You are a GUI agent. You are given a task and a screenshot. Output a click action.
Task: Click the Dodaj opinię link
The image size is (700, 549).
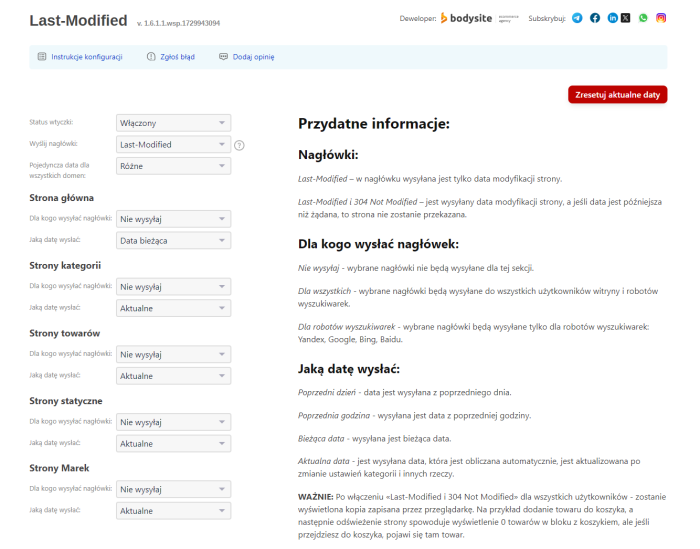point(246,57)
